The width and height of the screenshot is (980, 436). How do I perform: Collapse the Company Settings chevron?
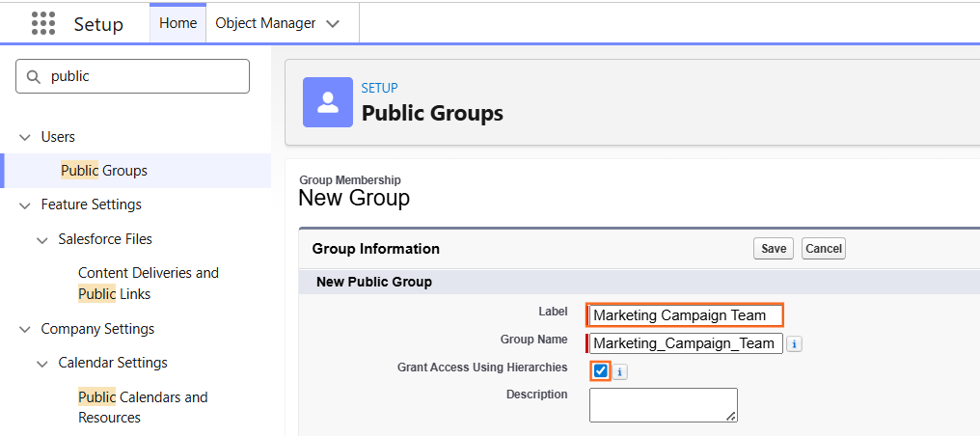click(25, 329)
